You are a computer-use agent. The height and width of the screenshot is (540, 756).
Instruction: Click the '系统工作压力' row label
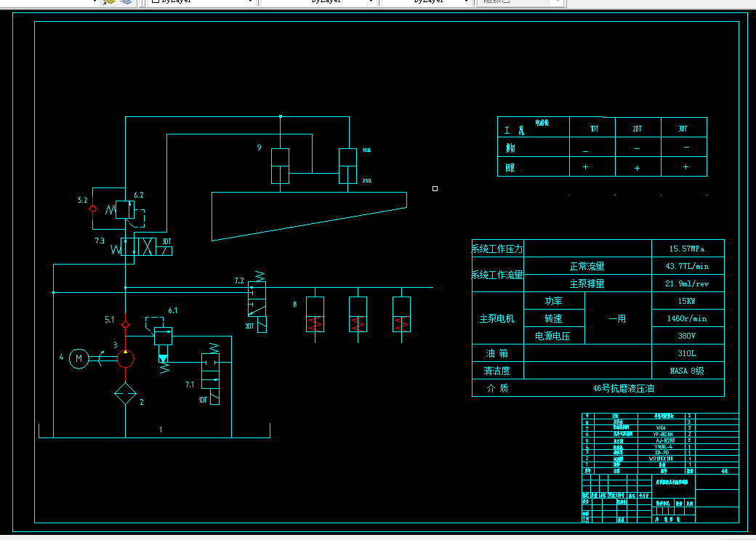click(x=497, y=249)
